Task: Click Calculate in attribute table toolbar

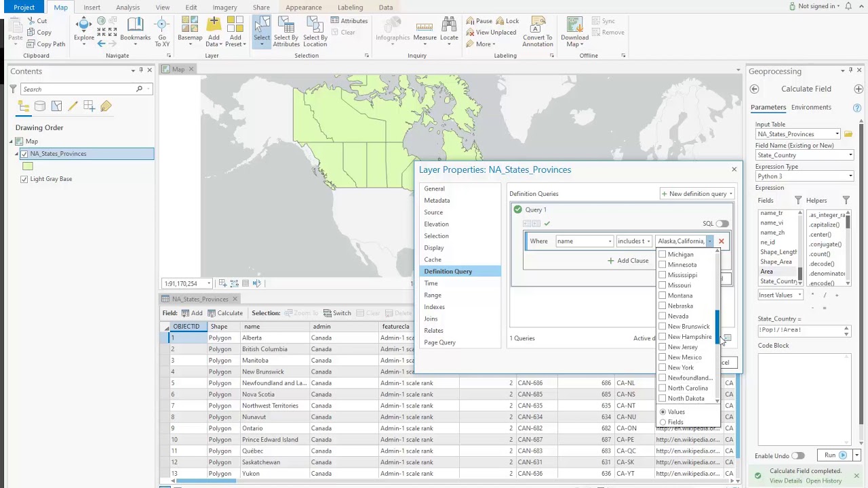Action: click(225, 313)
